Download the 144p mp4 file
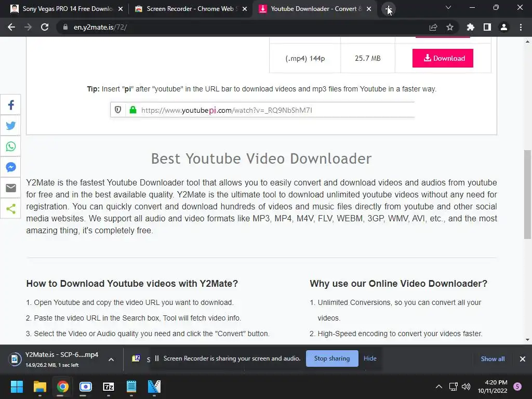Screen dimensions: 532x399 tap(443, 58)
